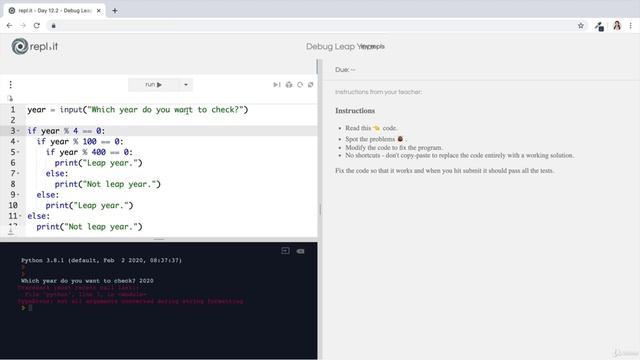Click the package cube icon in the editor toolbar

click(x=289, y=84)
